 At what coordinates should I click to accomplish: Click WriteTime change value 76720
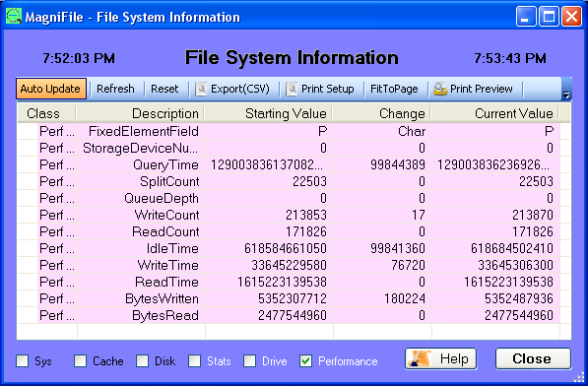pos(408,265)
